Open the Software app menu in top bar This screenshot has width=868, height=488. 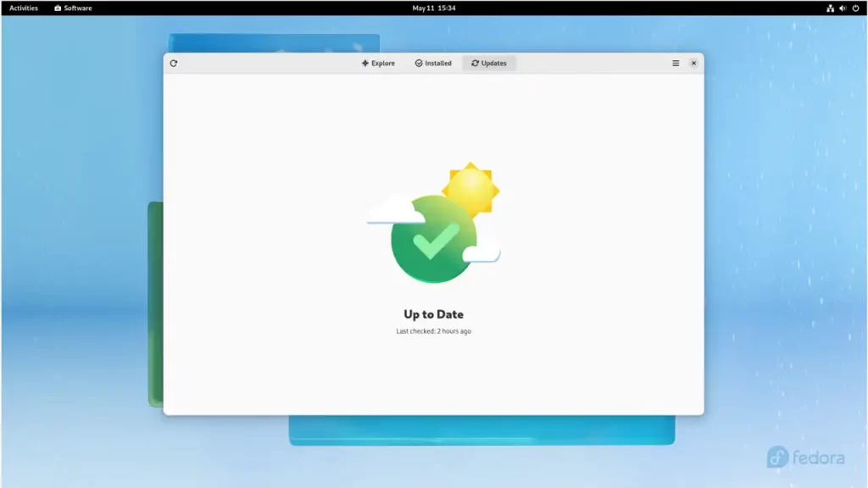coord(73,8)
